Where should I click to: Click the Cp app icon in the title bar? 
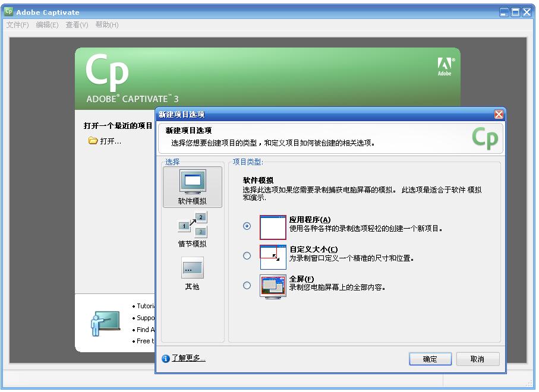[8, 12]
